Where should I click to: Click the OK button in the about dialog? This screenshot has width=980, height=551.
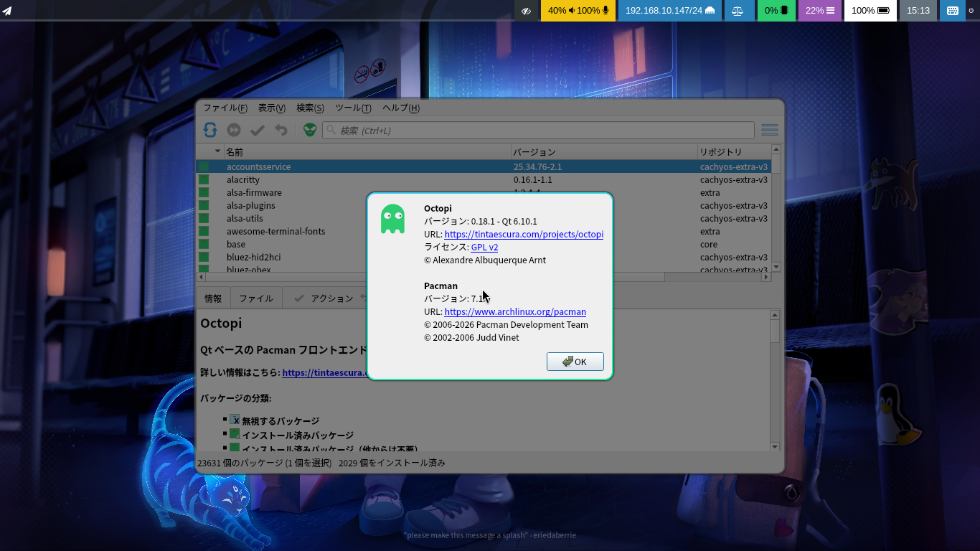[x=575, y=362]
